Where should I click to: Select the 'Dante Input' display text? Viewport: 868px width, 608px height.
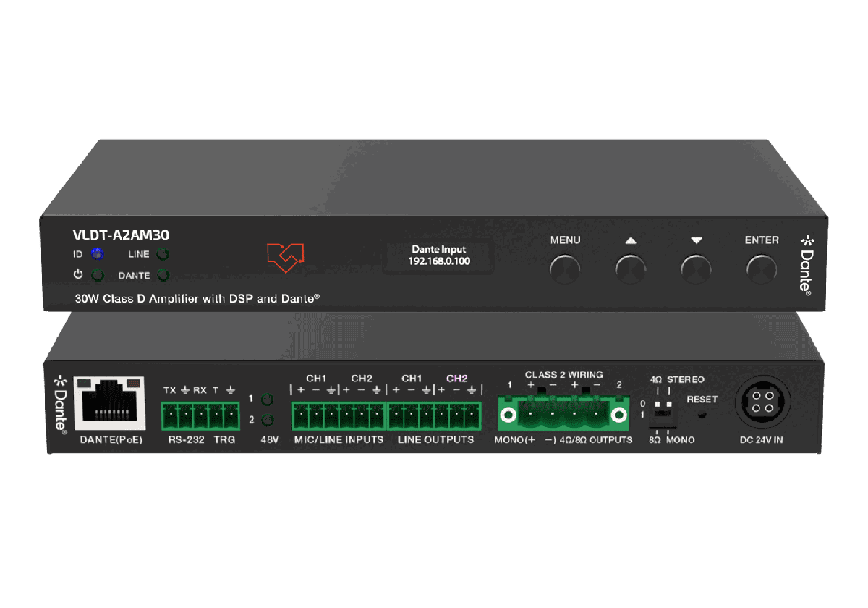(438, 249)
